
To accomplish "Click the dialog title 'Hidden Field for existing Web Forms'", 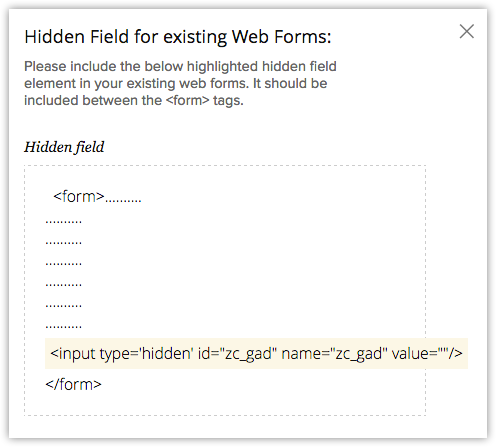I will coord(178,37).
